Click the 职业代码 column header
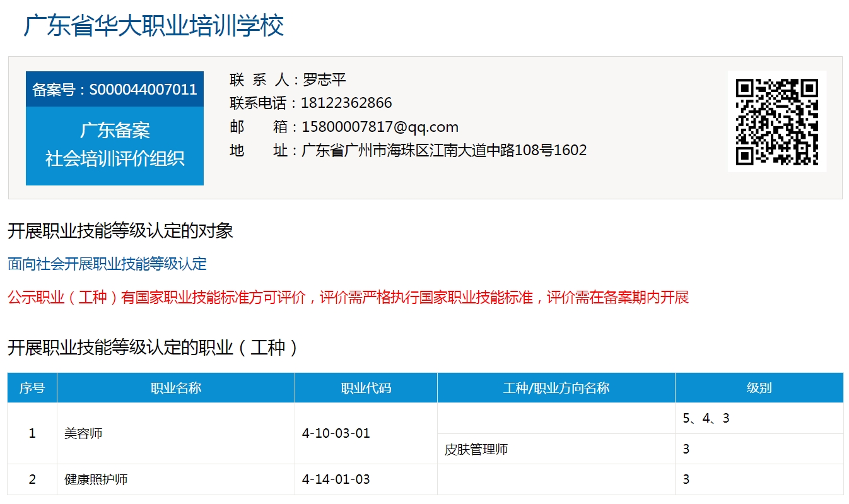849x504 pixels. (x=365, y=387)
